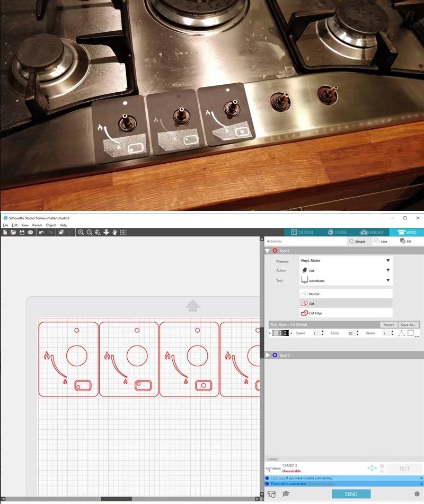
Task: Click the New document icon
Action: (5, 232)
